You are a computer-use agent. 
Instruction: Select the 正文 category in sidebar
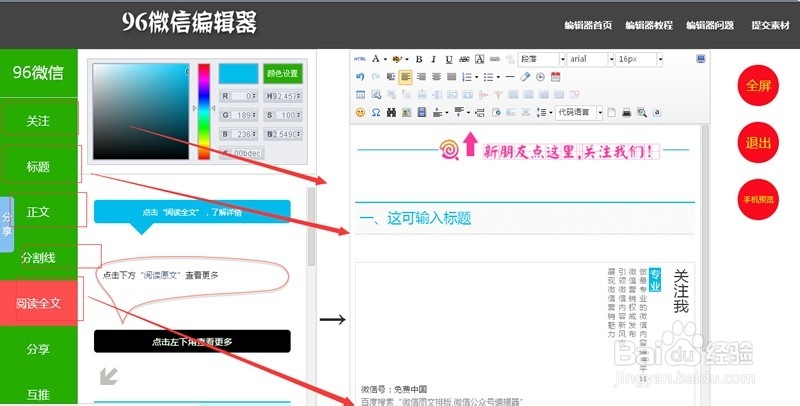[38, 212]
